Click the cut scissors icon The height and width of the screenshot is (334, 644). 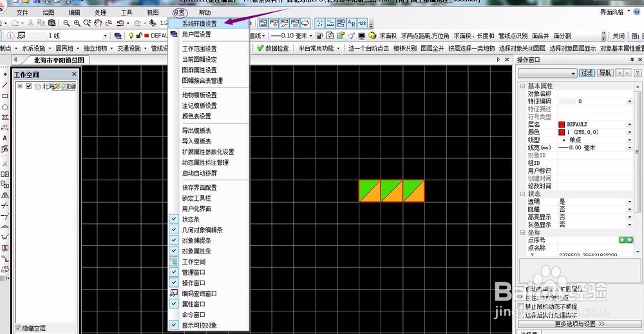pyautogui.click(x=31, y=23)
